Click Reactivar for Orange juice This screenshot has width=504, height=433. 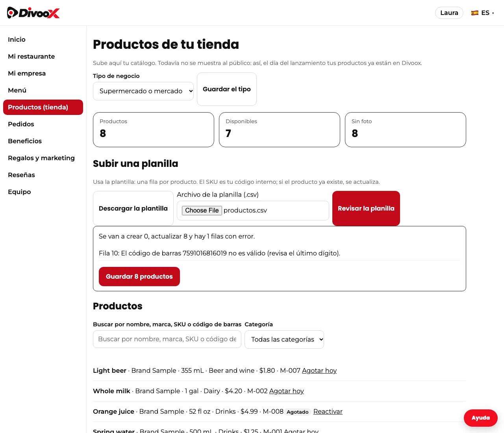tap(328, 411)
